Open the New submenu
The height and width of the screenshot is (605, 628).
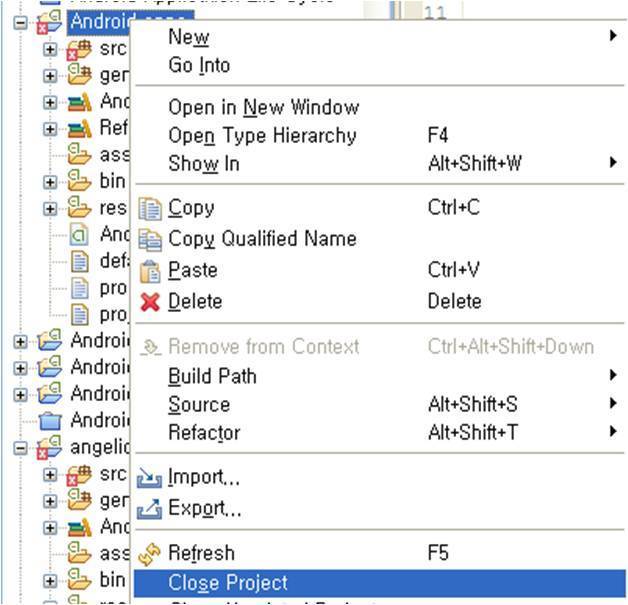(379, 37)
